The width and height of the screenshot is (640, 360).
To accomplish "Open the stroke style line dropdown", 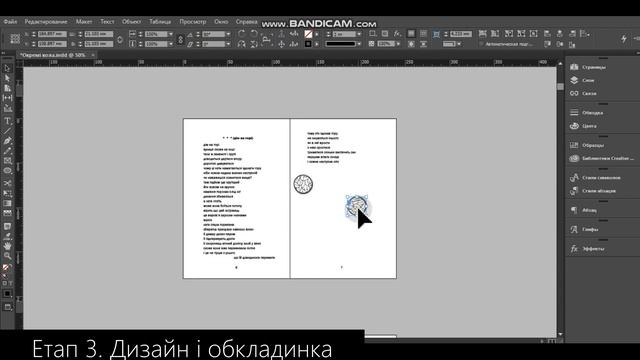I will click(x=359, y=44).
